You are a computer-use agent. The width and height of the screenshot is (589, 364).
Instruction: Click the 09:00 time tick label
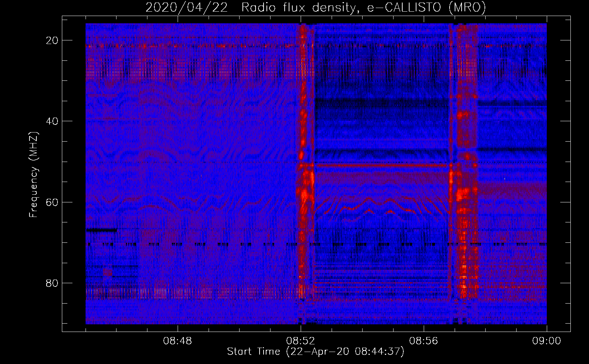point(547,341)
